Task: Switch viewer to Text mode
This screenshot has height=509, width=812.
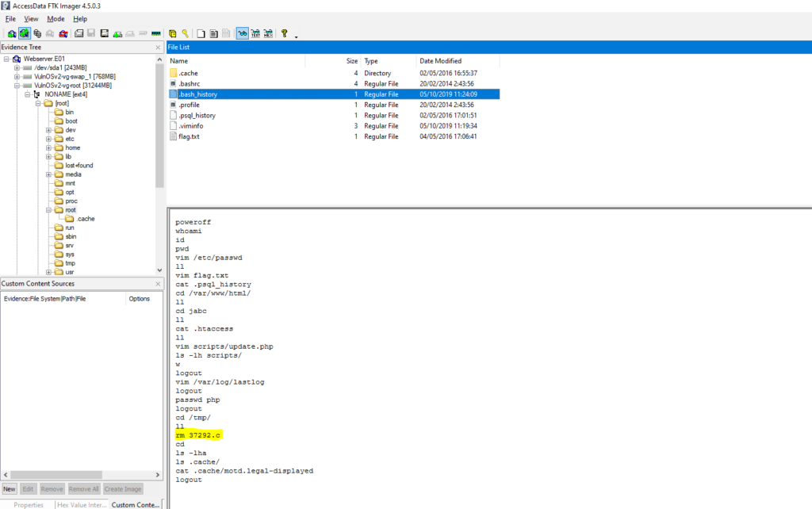Action: tap(255, 33)
